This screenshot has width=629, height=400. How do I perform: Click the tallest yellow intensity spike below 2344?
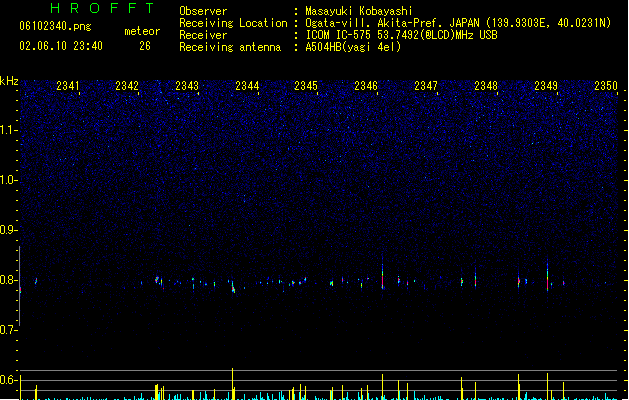coord(233,384)
